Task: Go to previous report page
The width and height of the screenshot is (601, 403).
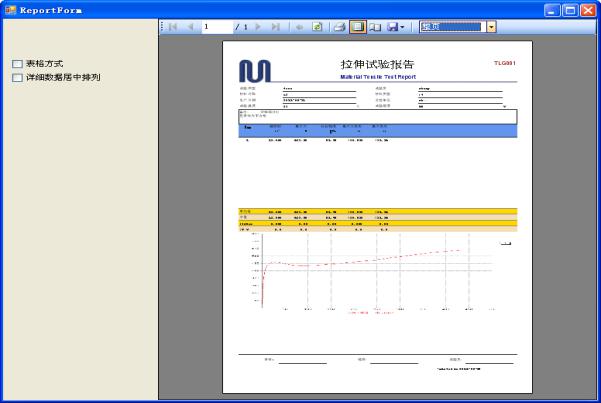Action: pos(190,27)
